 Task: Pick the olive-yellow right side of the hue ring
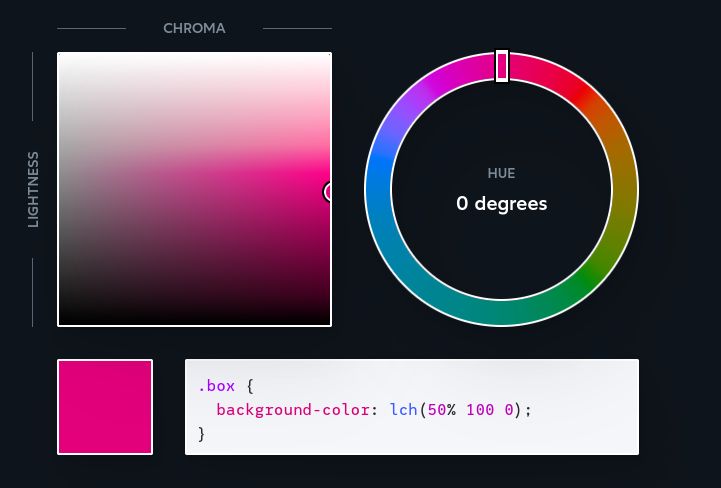[624, 195]
